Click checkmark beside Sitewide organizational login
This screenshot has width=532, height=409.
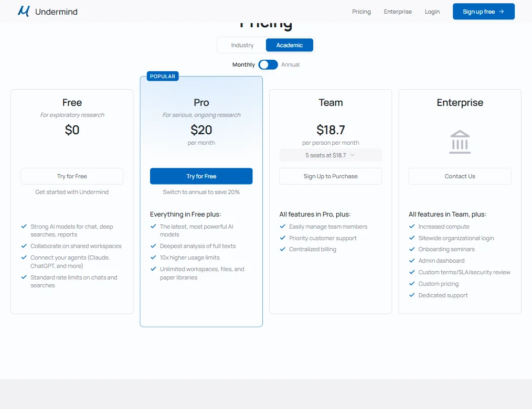pyautogui.click(x=412, y=238)
